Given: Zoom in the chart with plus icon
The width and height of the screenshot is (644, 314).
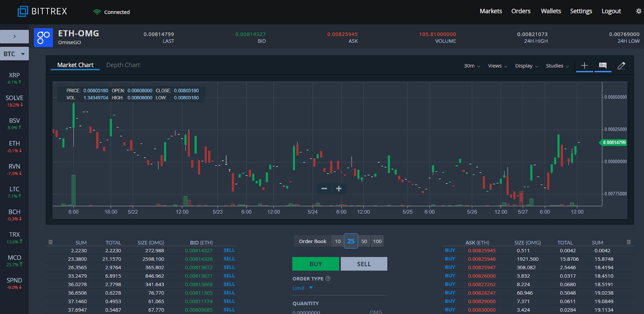Looking at the screenshot, I should 339,188.
